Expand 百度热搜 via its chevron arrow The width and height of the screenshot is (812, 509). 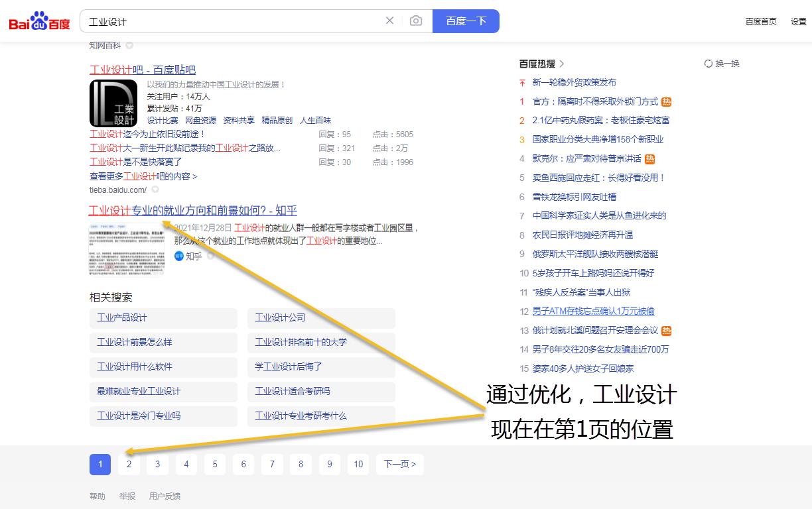tap(561, 64)
